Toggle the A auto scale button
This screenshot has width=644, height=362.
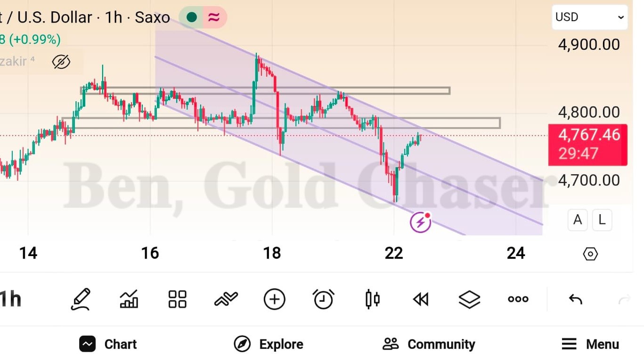click(x=578, y=220)
